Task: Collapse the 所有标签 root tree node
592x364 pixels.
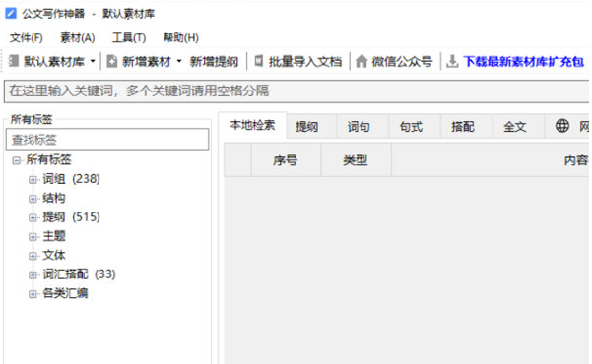Action: click(16, 160)
